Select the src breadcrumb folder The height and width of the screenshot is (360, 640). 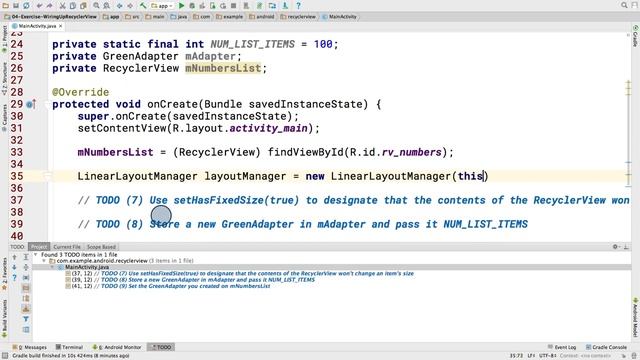pos(132,17)
